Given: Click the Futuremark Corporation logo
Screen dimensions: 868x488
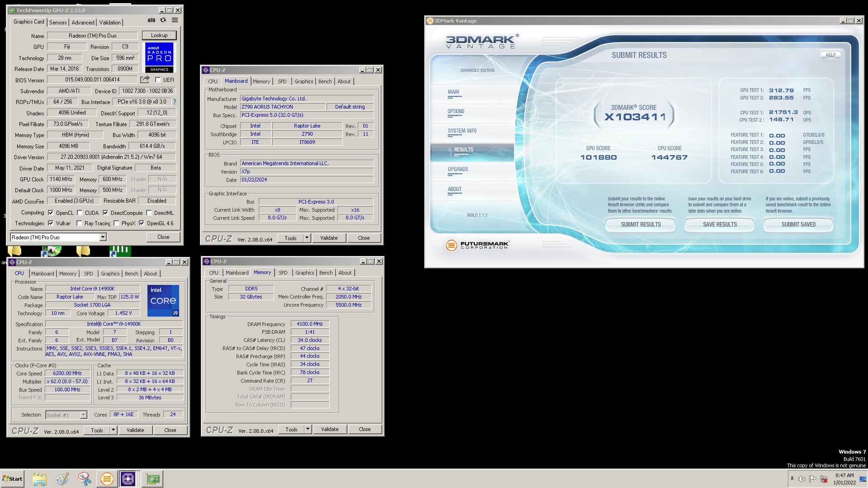Looking at the screenshot, I should pyautogui.click(x=477, y=245).
